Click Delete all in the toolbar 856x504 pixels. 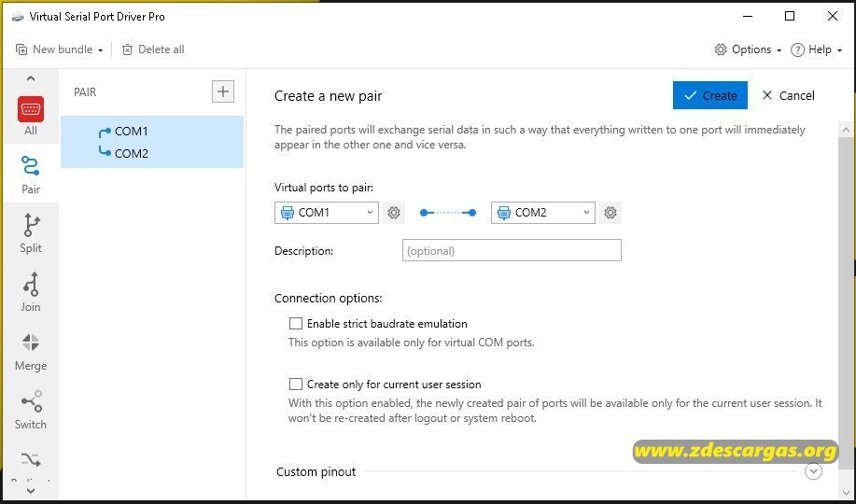153,49
